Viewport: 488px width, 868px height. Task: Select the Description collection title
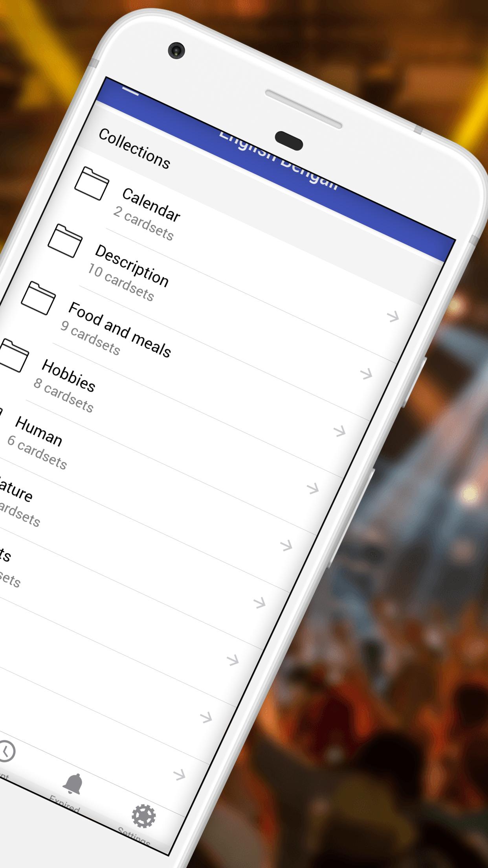click(x=132, y=265)
